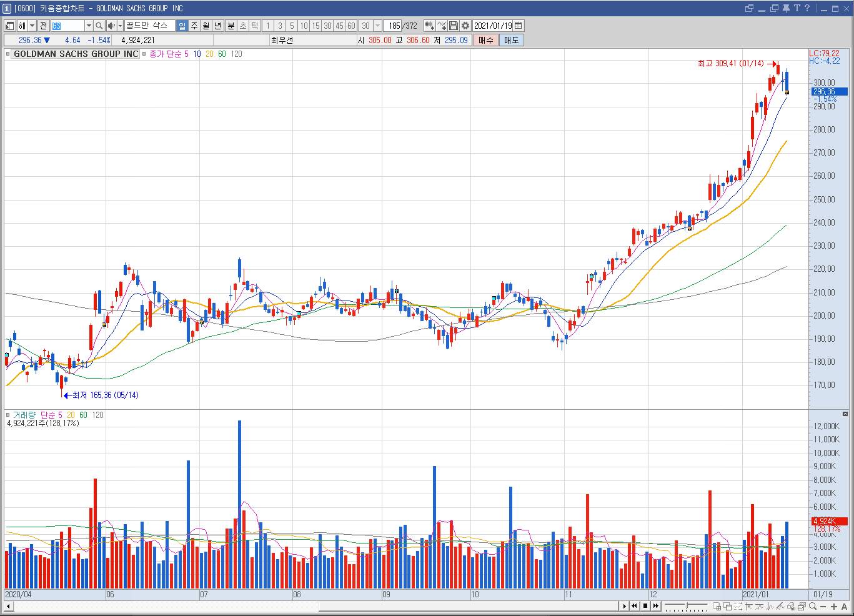Select the 5 interval button
Image resolution: width=854 pixels, height=616 pixels.
pyautogui.click(x=292, y=26)
